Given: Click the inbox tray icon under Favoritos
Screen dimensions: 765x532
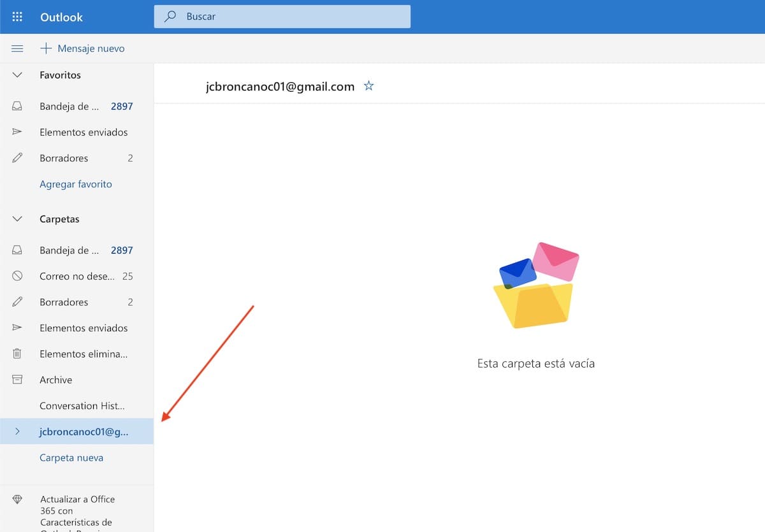Looking at the screenshot, I should (17, 106).
